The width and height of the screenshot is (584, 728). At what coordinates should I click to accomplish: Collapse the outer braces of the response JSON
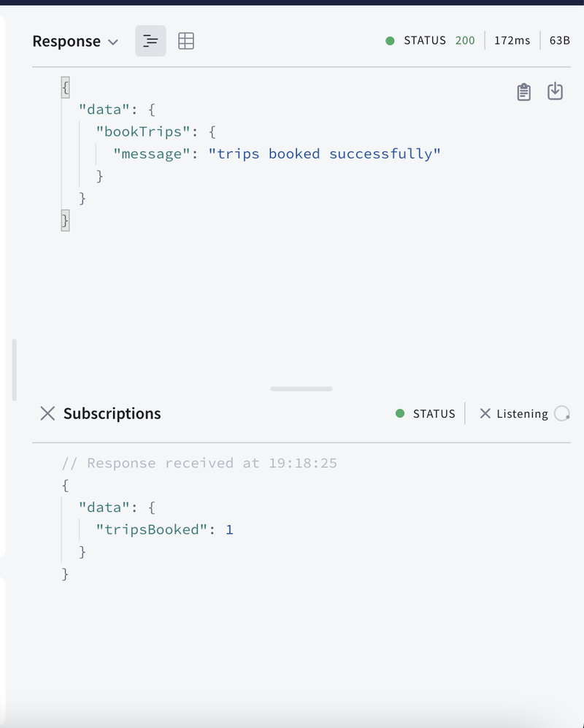(x=64, y=87)
